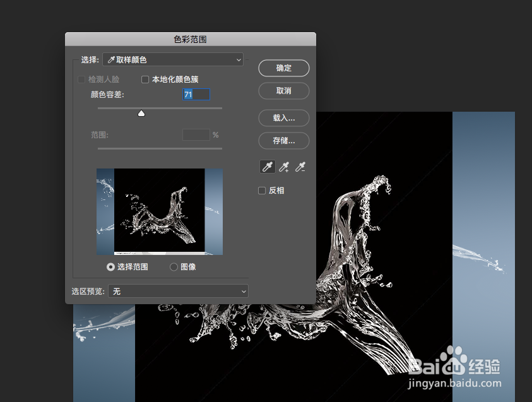
Task: Save settings with the 存储 button
Action: tap(283, 140)
